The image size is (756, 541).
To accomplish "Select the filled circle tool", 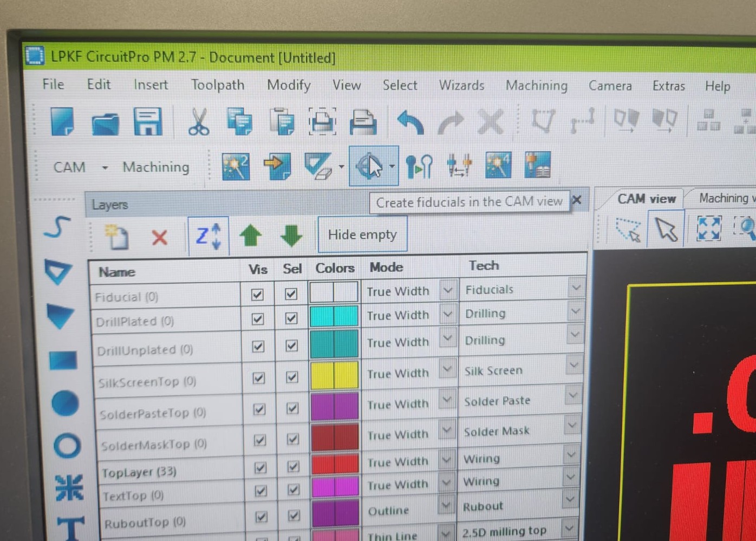I will coord(66,403).
